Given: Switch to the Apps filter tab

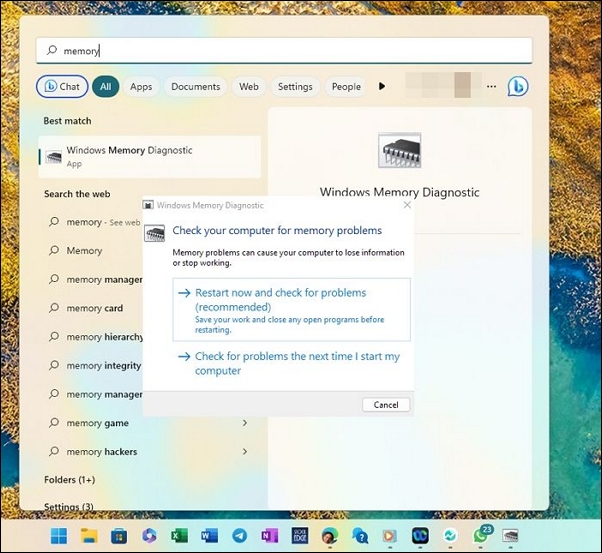Looking at the screenshot, I should pos(141,87).
